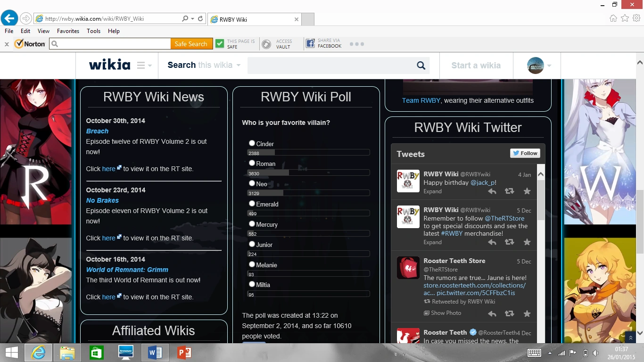Expand the TheRTStore discounts tweet

[x=432, y=242]
